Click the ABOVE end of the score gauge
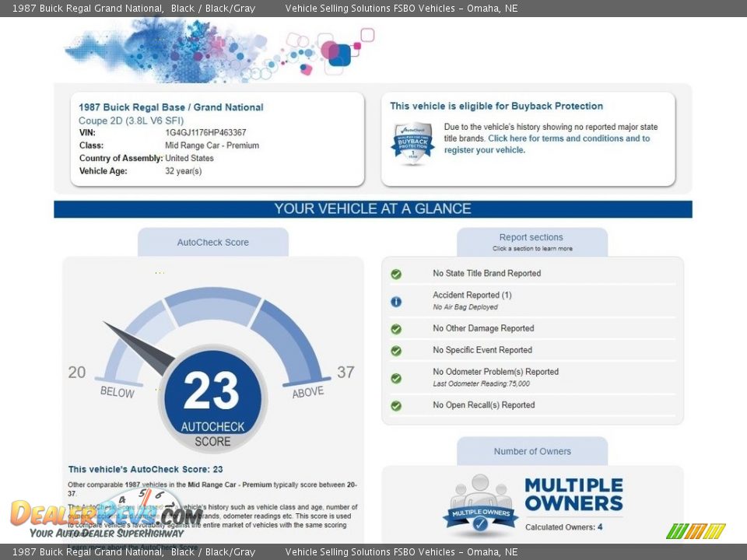This screenshot has height=560, width=747. (x=308, y=392)
